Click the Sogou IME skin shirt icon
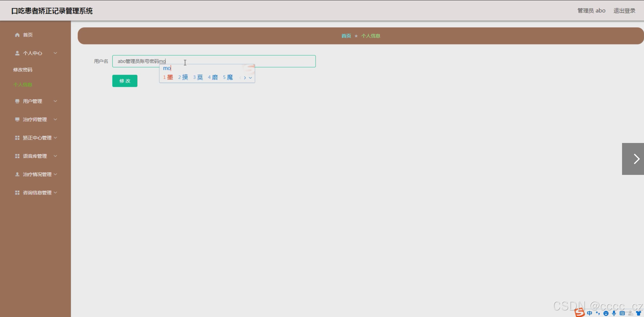 click(639, 313)
